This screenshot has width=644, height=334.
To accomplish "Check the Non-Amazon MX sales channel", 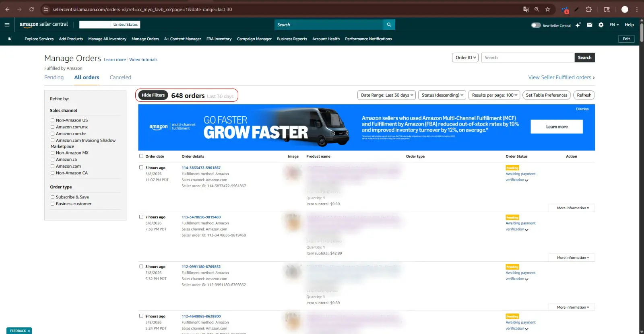I will click(52, 153).
